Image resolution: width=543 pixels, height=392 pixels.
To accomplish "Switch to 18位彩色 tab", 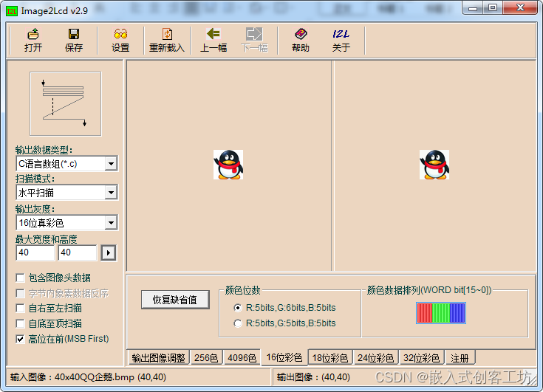I will tap(330, 358).
